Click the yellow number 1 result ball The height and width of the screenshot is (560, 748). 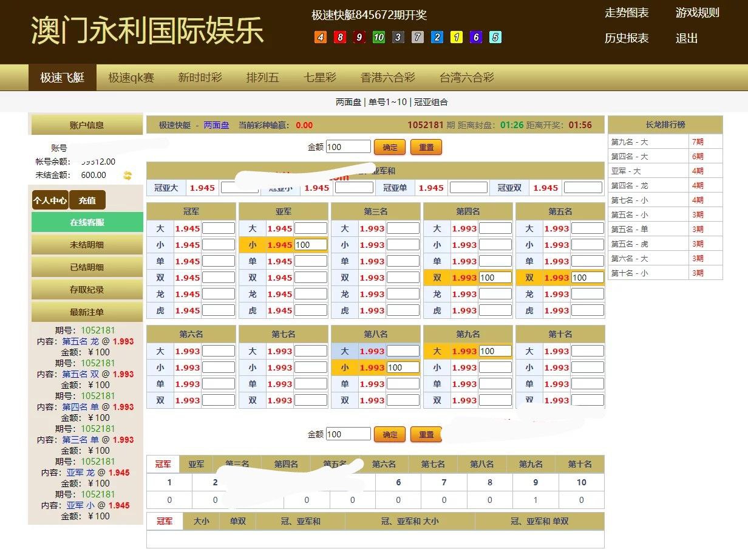coord(457,38)
